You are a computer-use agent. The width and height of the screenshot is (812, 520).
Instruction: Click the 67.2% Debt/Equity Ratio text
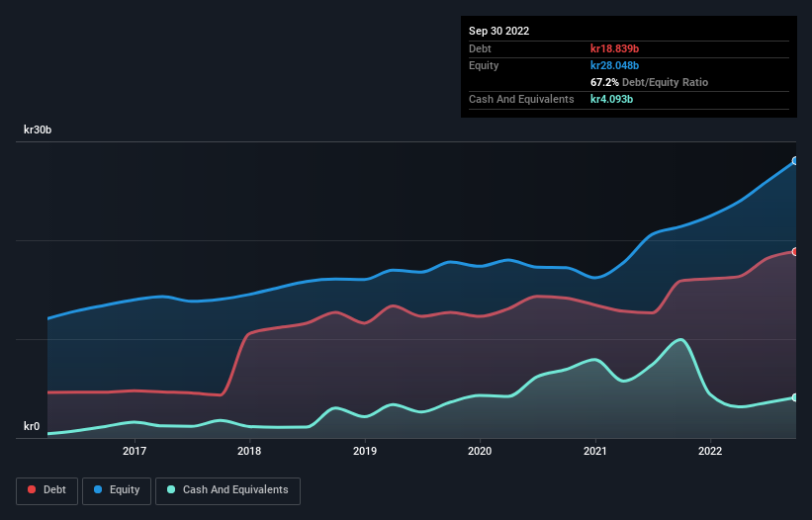point(649,82)
